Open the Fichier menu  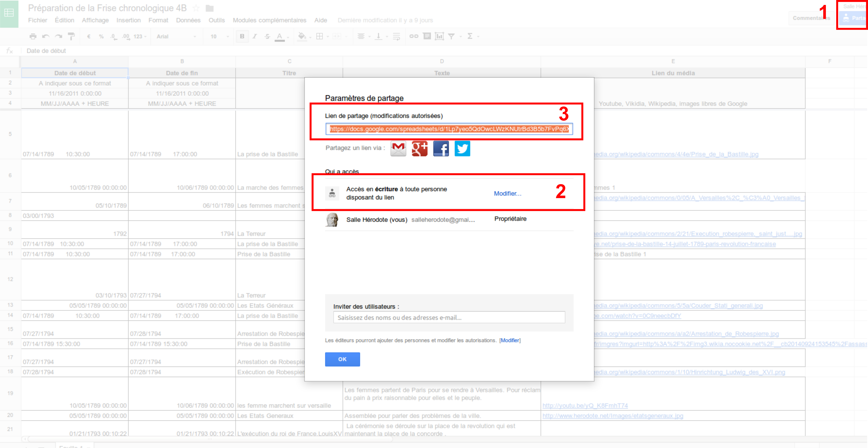tap(38, 20)
